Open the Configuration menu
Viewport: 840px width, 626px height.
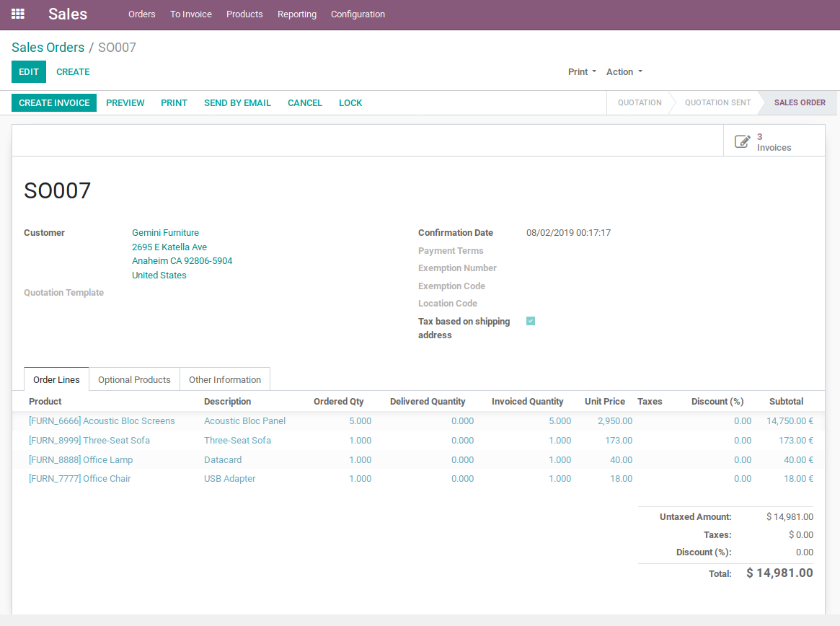(358, 14)
